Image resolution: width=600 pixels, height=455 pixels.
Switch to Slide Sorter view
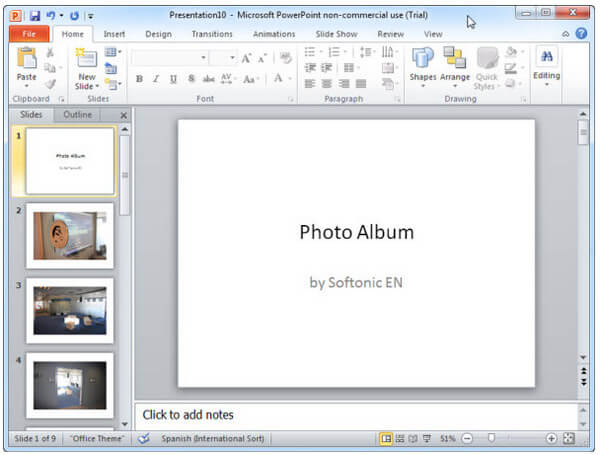pos(400,438)
